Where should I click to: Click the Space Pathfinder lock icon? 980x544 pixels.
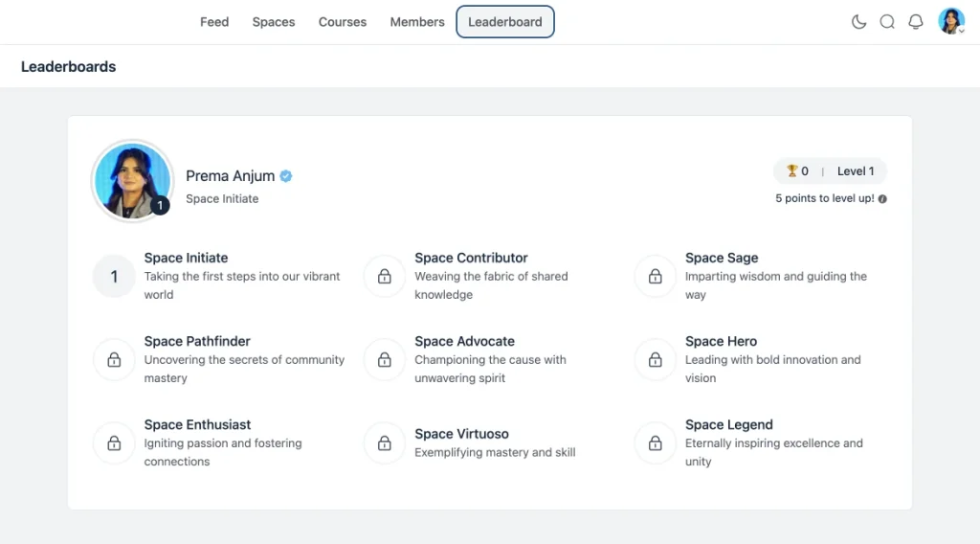coord(114,359)
